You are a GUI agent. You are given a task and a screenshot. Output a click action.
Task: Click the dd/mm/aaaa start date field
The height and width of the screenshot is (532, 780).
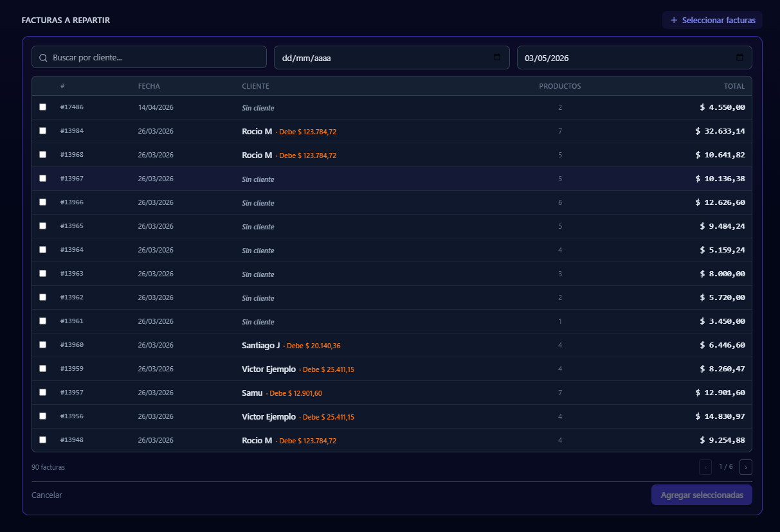tap(392, 57)
